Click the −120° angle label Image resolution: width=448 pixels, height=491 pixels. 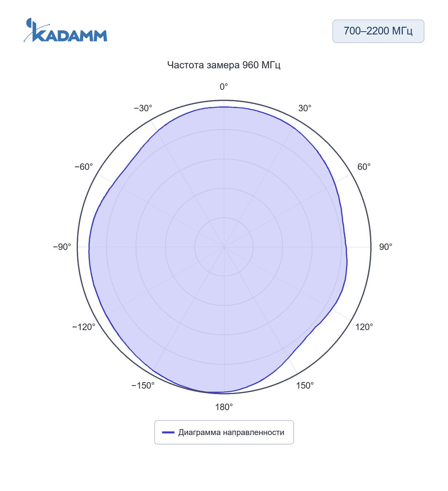[84, 327]
